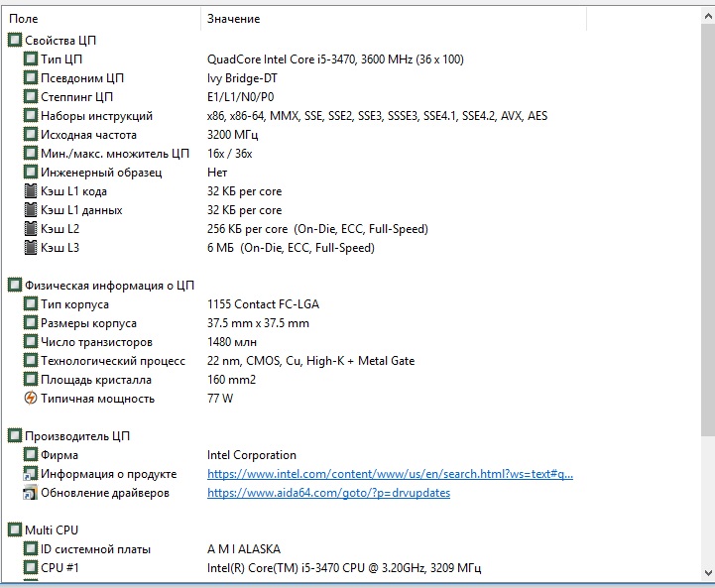Viewport: 715px width, 588px height.
Task: Click the icon next to Multi CPU
Action: tap(15, 530)
